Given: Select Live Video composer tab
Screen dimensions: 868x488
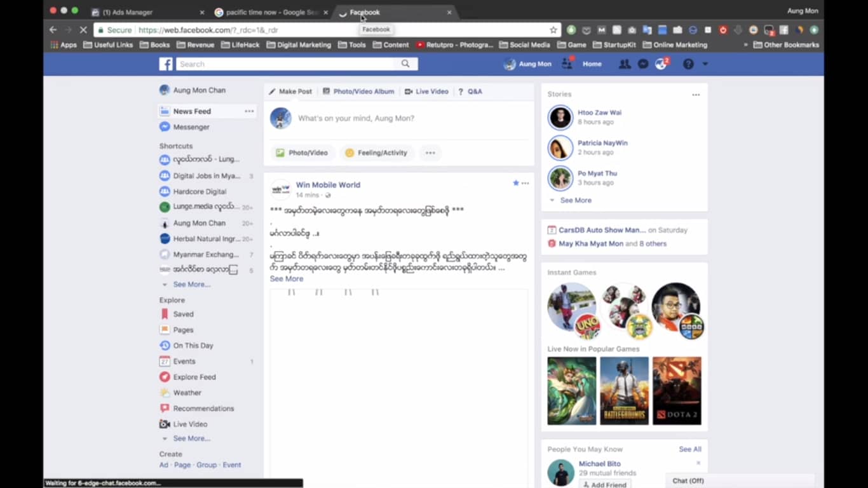Looking at the screenshot, I should [x=426, y=91].
